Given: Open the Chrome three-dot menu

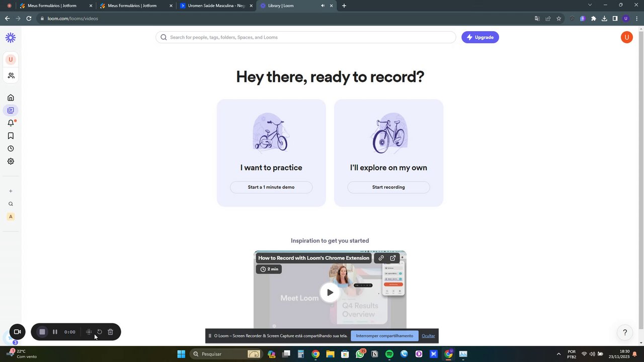Looking at the screenshot, I should [636, 19].
